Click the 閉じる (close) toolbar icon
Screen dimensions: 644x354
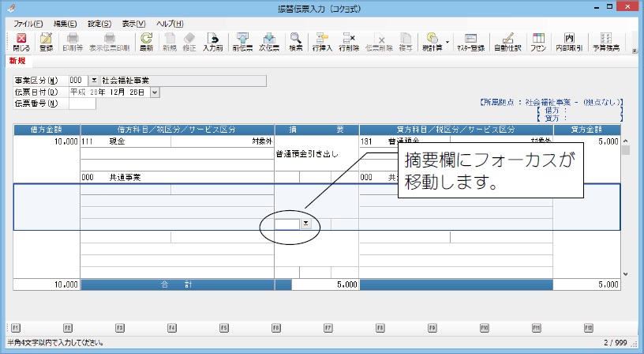point(21,41)
